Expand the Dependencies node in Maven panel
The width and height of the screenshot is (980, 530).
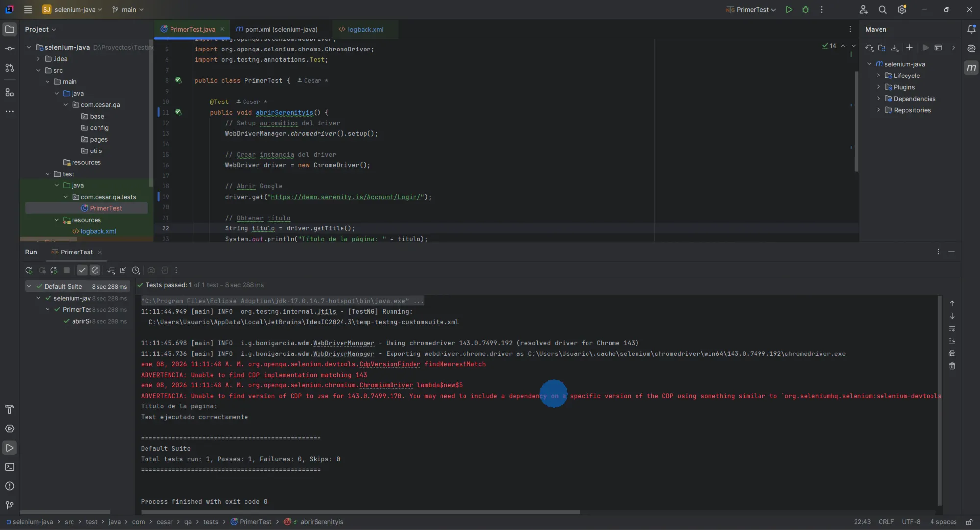point(879,99)
